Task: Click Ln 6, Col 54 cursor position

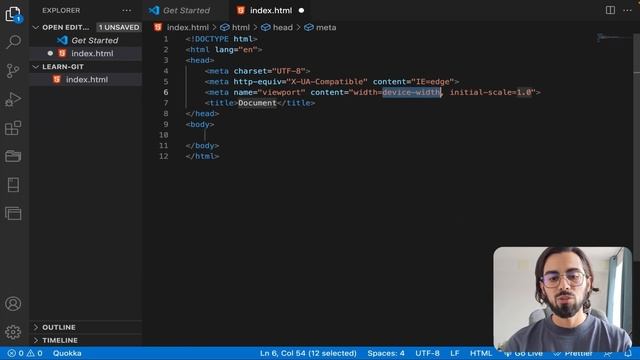Action: pyautogui.click(x=308, y=353)
